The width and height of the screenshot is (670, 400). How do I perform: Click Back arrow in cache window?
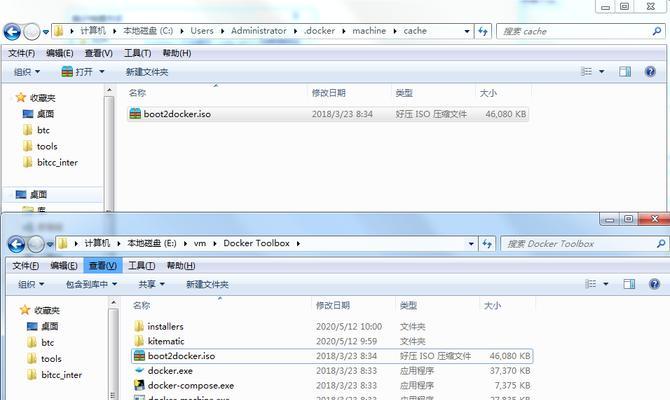click(12, 32)
